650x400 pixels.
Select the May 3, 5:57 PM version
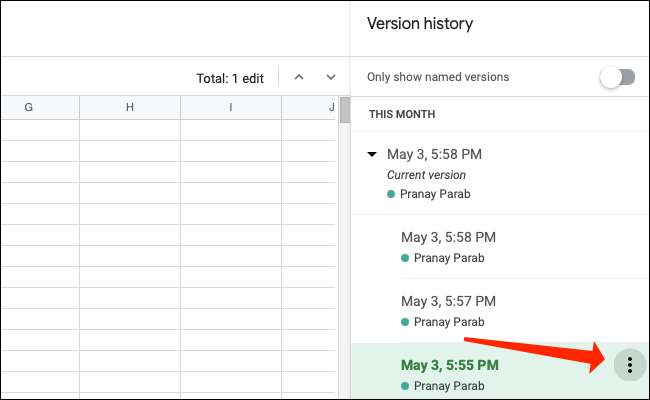pyautogui.click(x=448, y=301)
